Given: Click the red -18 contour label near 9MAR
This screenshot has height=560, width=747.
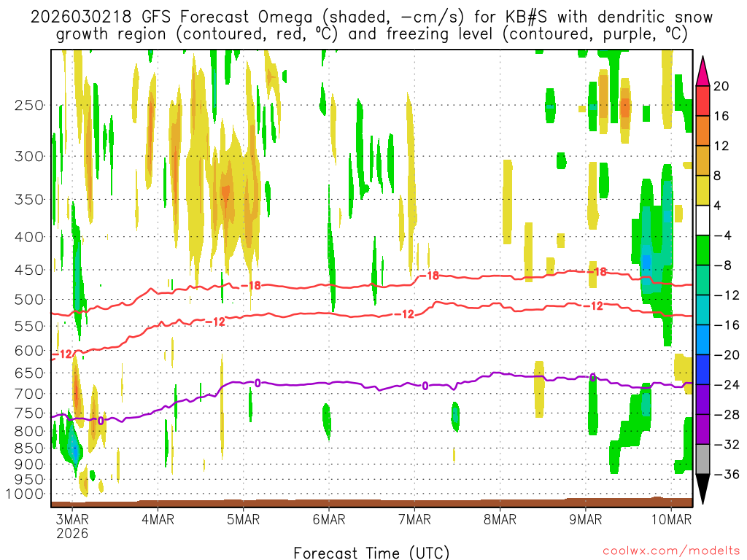Looking at the screenshot, I should tap(597, 271).
